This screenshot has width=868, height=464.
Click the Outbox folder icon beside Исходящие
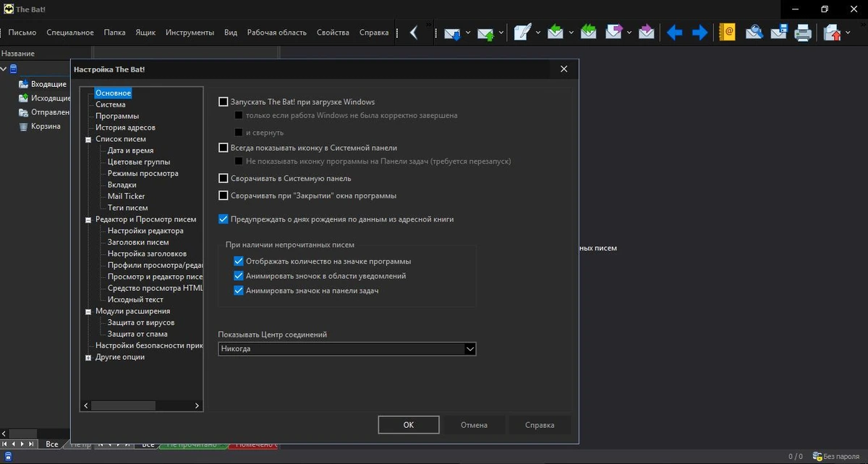(23, 98)
